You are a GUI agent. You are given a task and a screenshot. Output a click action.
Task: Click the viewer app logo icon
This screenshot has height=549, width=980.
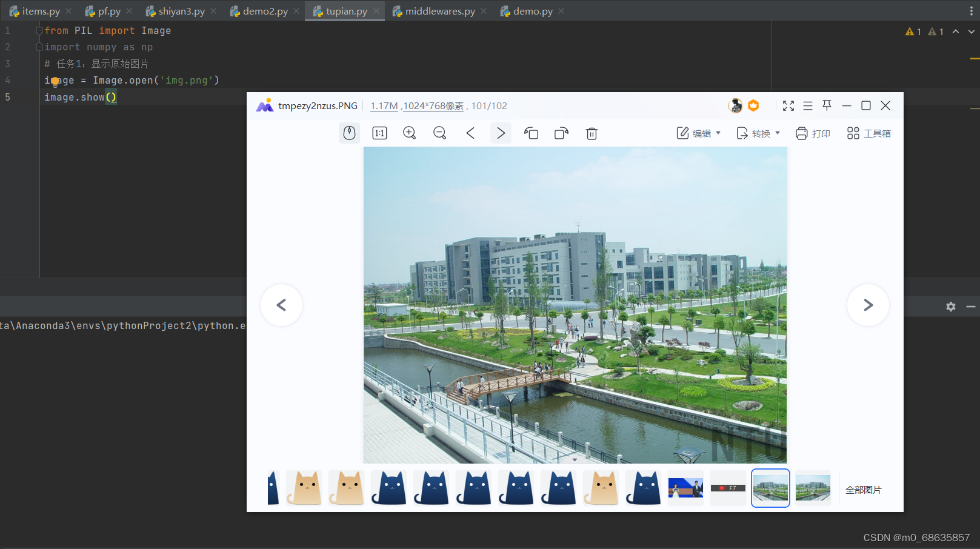265,105
